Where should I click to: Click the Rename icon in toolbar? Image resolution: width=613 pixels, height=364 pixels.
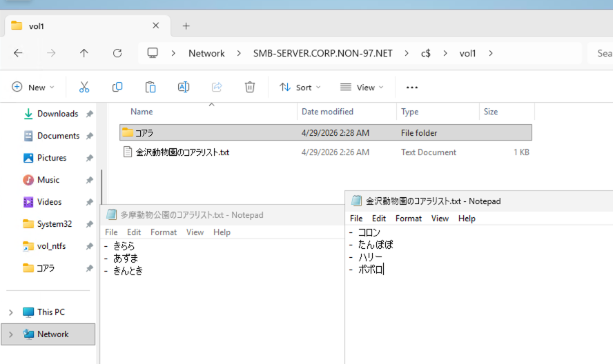click(x=184, y=87)
